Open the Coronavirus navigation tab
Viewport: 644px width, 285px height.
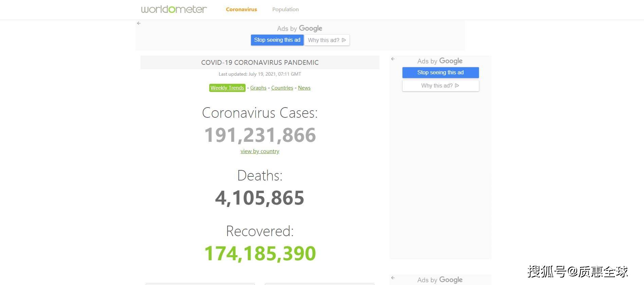(241, 9)
